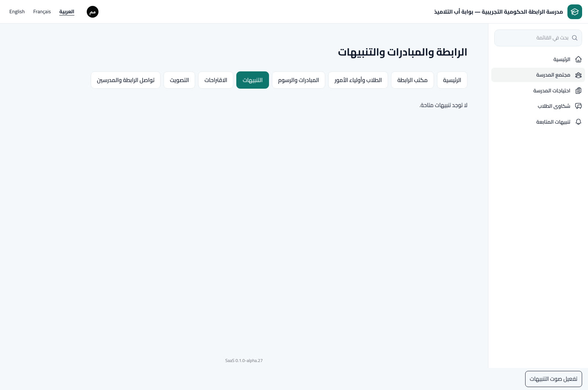Viewport: 588px width, 390px height.
Task: Open مجتمع المدرسة sidebar item
Action: pos(538,75)
